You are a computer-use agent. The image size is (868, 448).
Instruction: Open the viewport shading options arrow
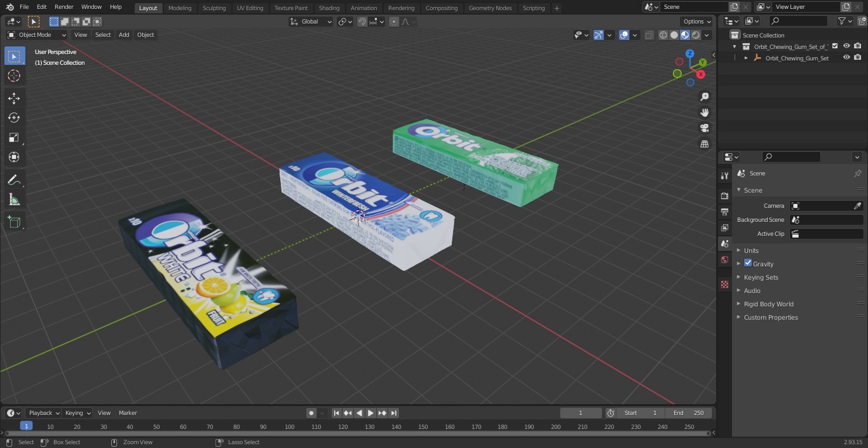[x=707, y=35]
